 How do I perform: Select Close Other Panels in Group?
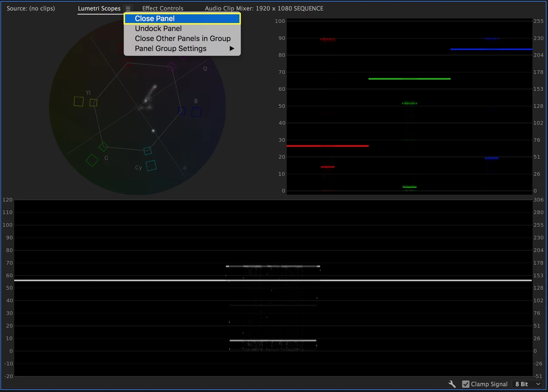(x=182, y=38)
